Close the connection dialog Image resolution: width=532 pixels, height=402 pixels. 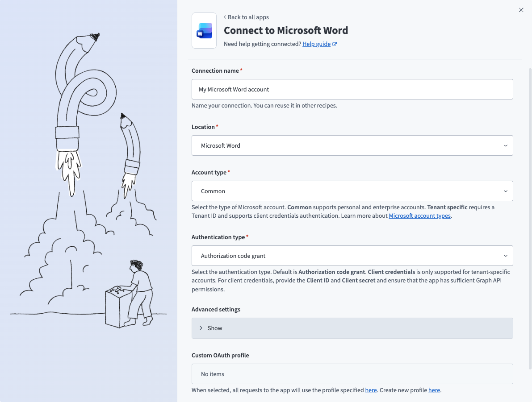[521, 10]
